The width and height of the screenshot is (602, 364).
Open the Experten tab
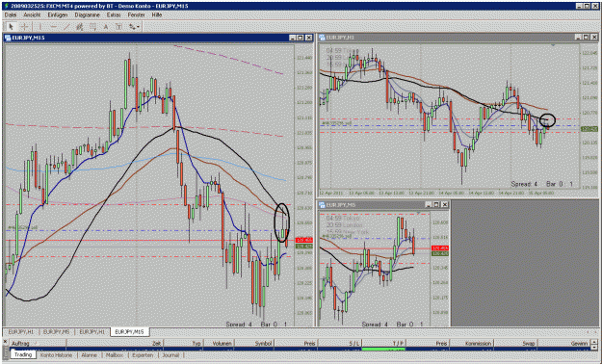click(143, 355)
